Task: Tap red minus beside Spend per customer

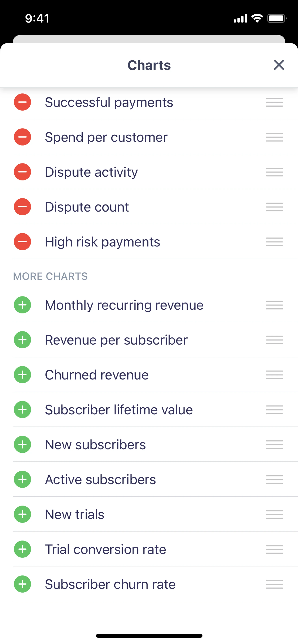Action: pyautogui.click(x=22, y=137)
